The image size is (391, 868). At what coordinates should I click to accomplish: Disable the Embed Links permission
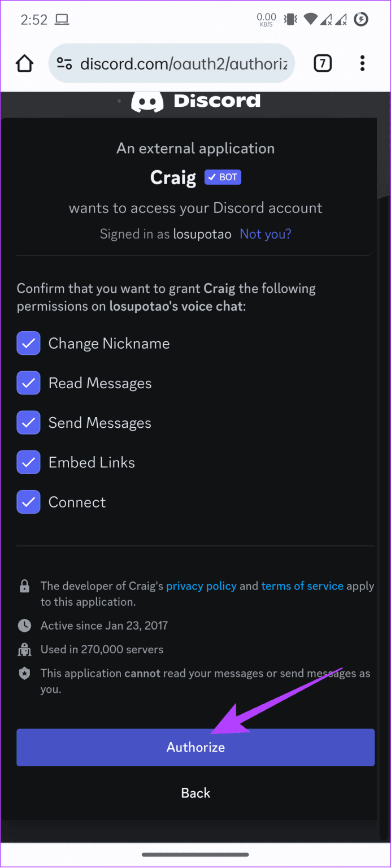pos(28,462)
